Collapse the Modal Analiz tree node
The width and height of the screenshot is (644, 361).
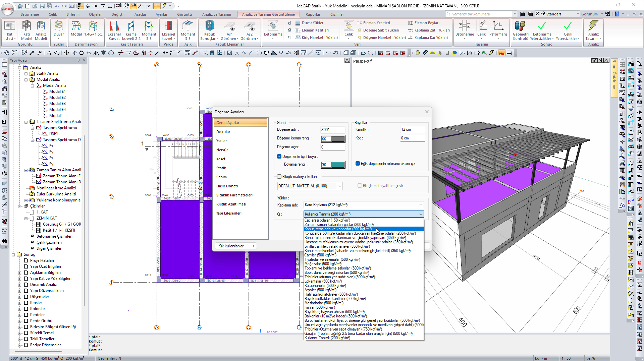tap(26, 79)
